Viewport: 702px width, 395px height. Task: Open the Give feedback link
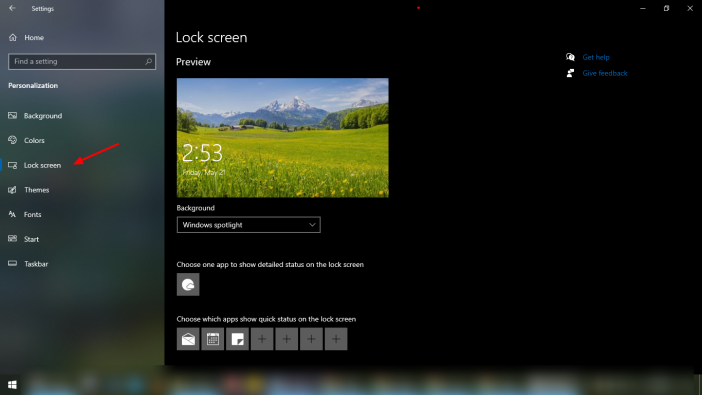605,73
